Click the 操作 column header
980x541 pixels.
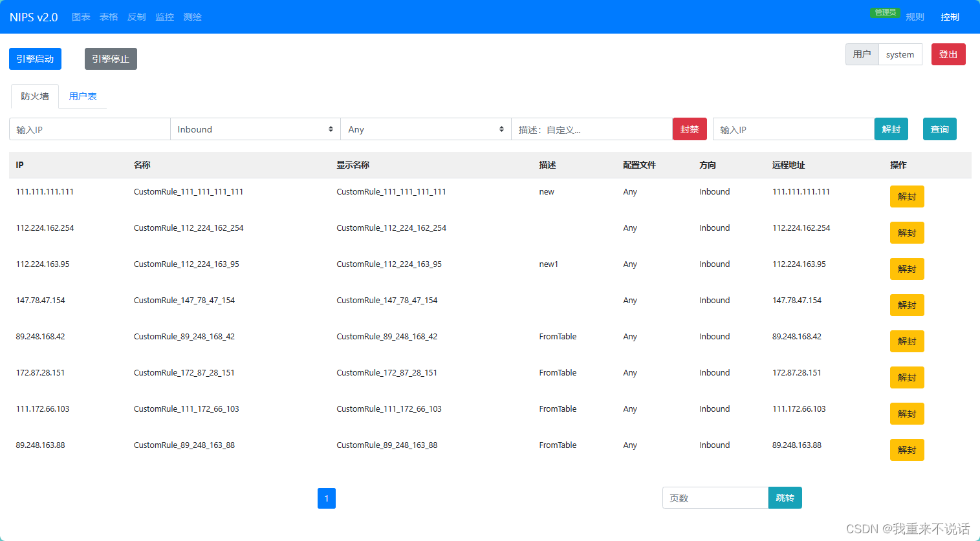coord(898,165)
